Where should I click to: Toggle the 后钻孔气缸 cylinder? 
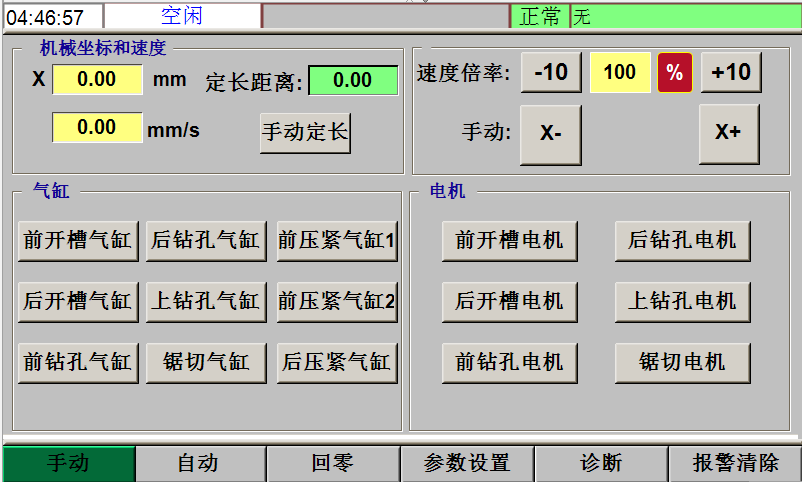205,241
